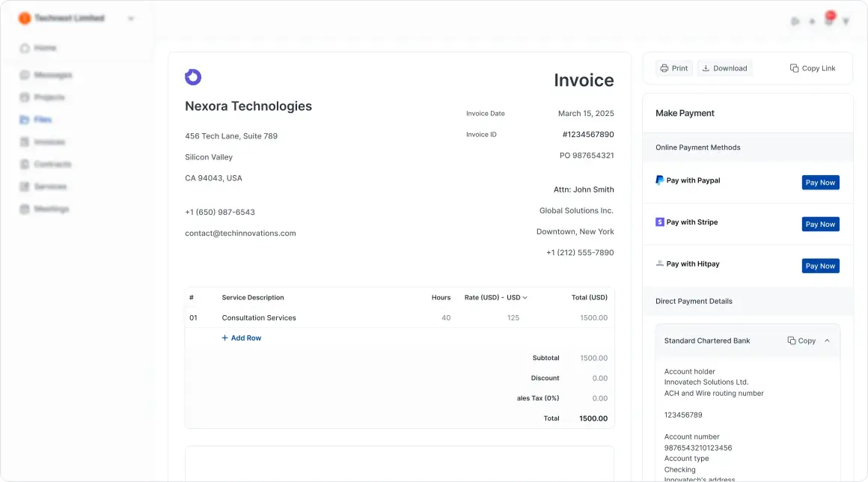Image resolution: width=868 pixels, height=482 pixels.
Task: Open Services in the sidebar
Action: point(43,186)
